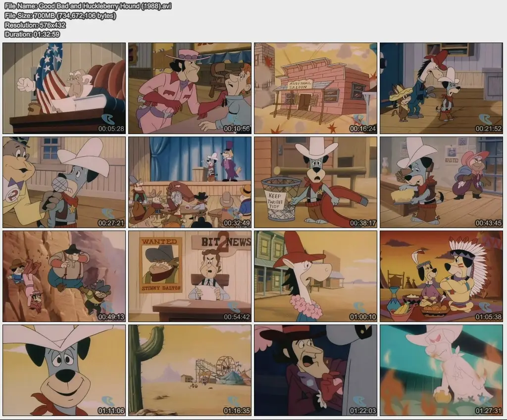Image resolution: width=507 pixels, height=420 pixels.
Task: Select the final thumbnail at 01:27:31
Action: (441, 370)
